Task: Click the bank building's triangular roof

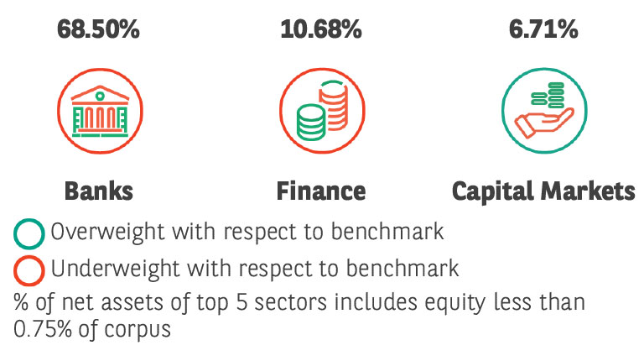Action: (x=98, y=93)
